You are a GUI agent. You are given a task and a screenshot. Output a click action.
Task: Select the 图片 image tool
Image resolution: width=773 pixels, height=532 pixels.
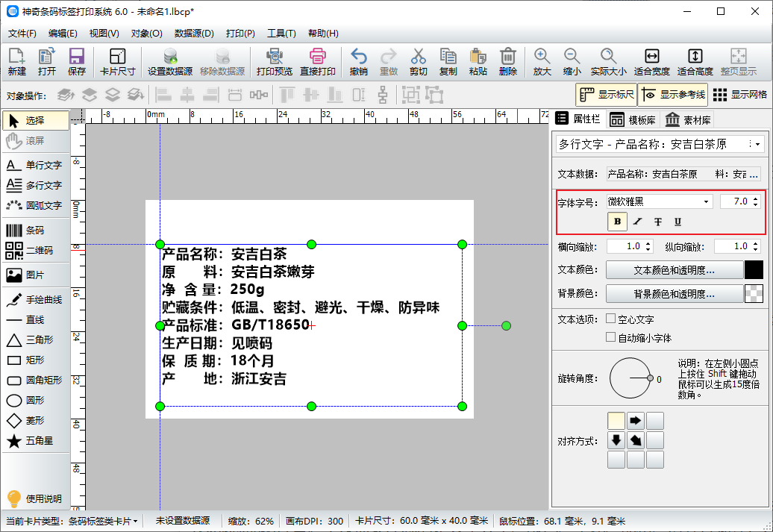click(35, 275)
